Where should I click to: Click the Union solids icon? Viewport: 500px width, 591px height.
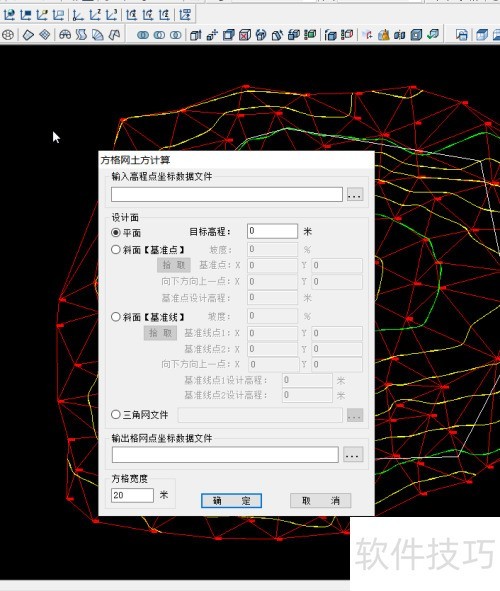tap(143, 35)
